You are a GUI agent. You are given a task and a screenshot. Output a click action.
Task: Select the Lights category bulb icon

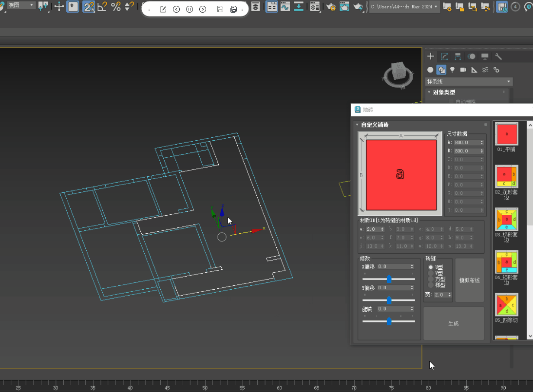tap(452, 70)
